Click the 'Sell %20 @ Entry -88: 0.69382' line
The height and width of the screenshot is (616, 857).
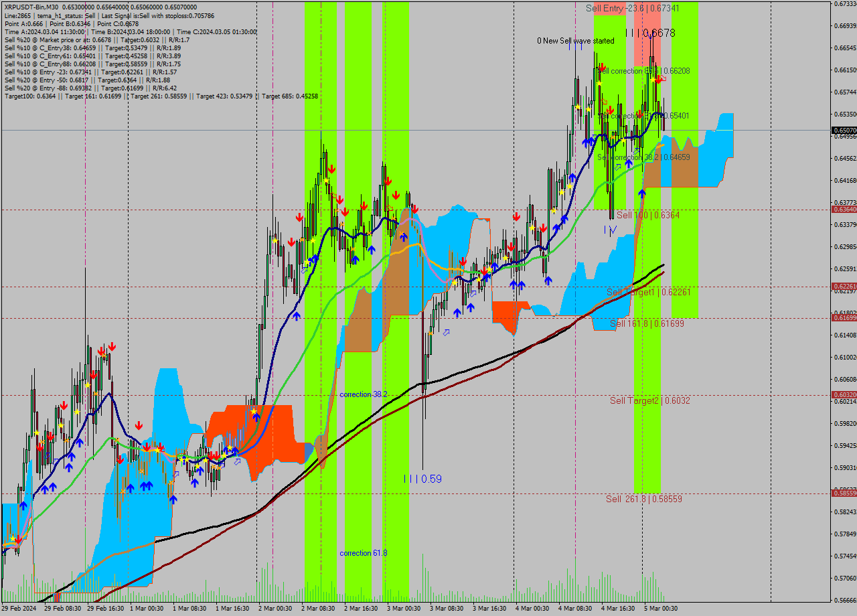point(90,88)
